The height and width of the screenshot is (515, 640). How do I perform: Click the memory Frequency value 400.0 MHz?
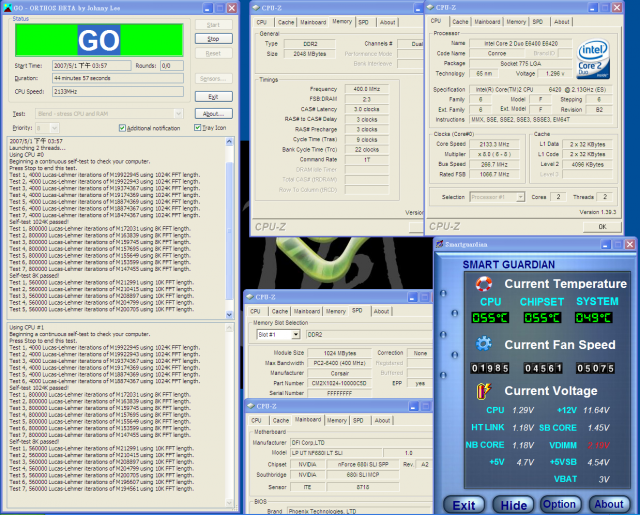pos(367,89)
